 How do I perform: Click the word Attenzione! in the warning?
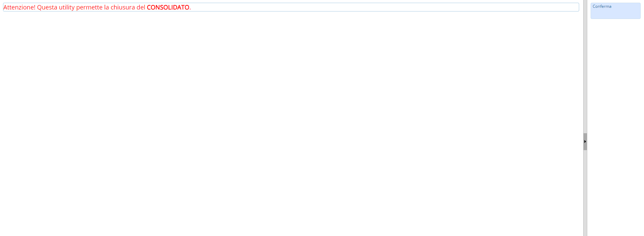tap(19, 7)
